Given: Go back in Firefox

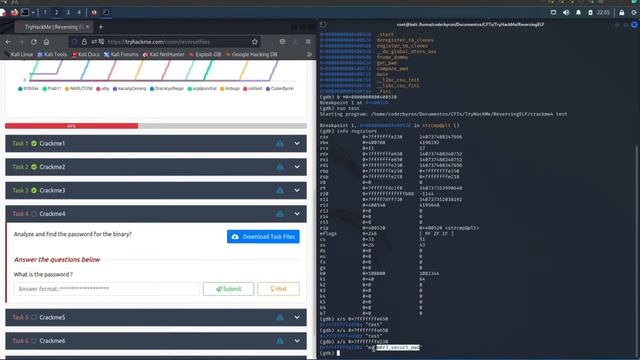Looking at the screenshot, I should coord(8,42).
